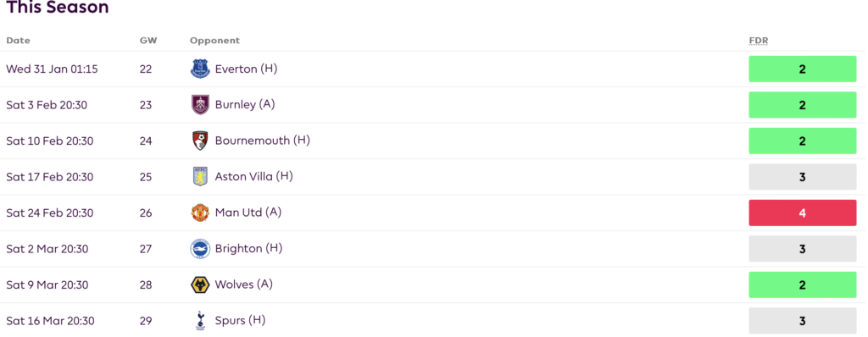Select the Opponent column header
This screenshot has height=337, width=868.
[x=214, y=41]
